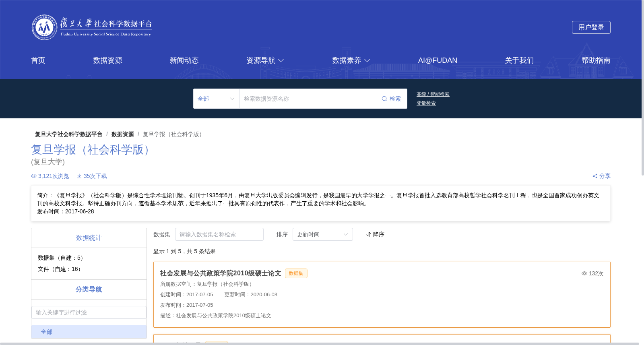Focus the 请输入数据集名称检索 input
This screenshot has height=345, width=644.
[219, 234]
